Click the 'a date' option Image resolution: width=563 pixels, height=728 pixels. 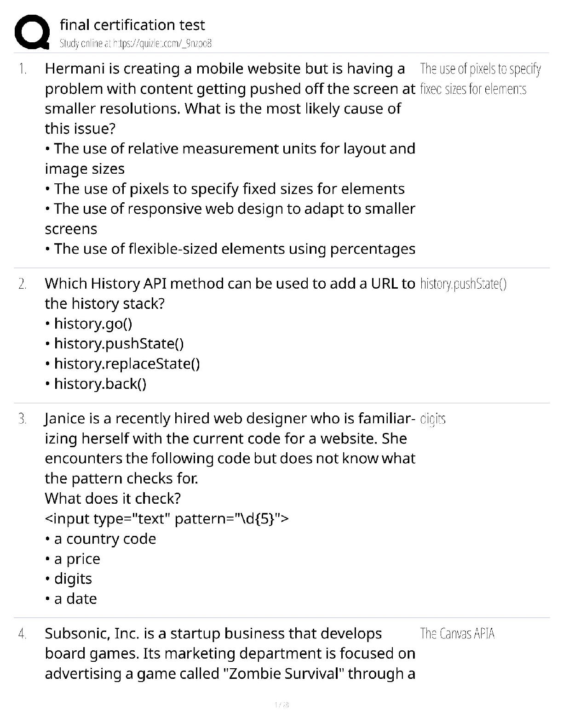(x=71, y=599)
